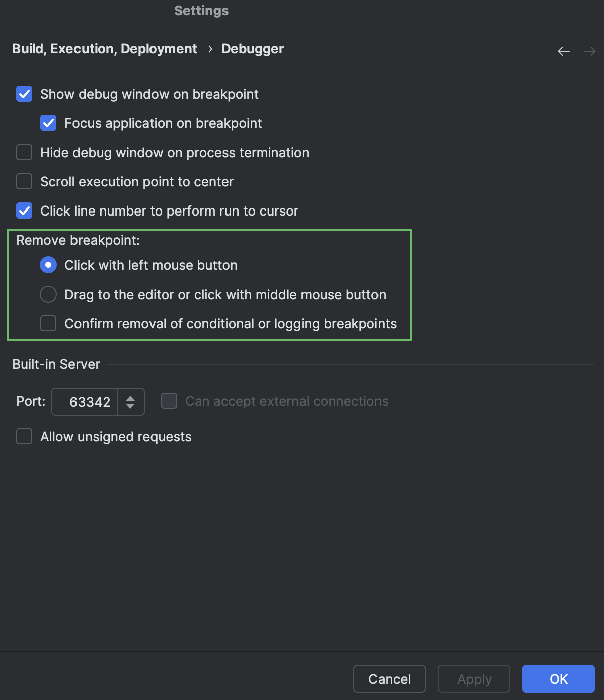The image size is (604, 700).
Task: Uncheck Focus application on breakpoint
Action: click(x=48, y=123)
